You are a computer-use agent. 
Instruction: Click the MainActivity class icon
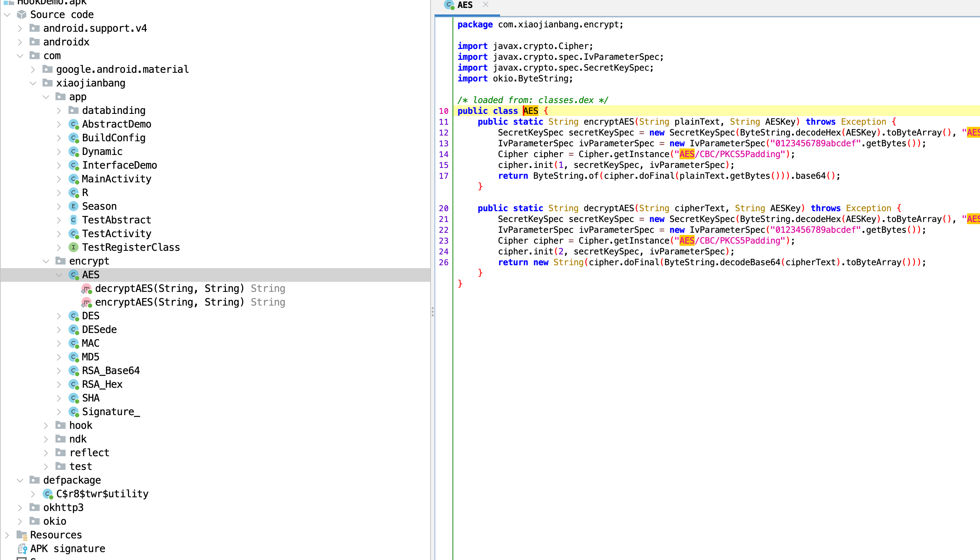click(x=73, y=179)
